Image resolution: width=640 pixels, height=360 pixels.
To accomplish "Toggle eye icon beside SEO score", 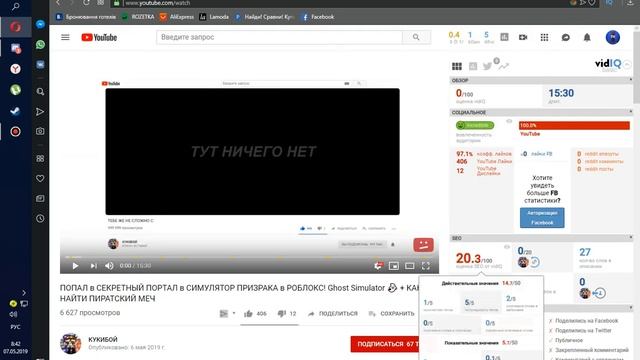I will coord(507,247).
